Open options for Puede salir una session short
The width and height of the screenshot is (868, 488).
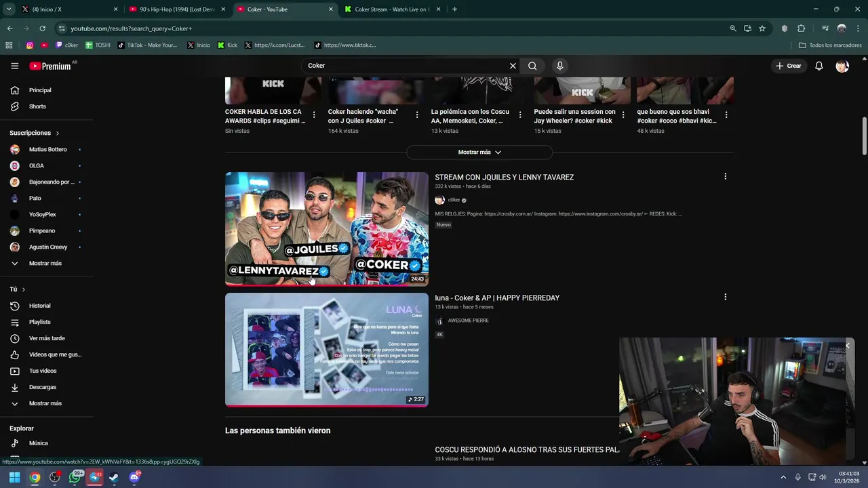tap(623, 115)
